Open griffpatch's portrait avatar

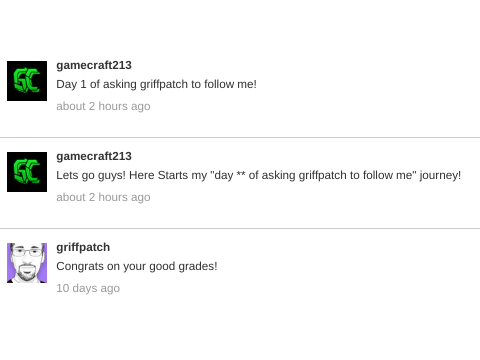[x=27, y=263]
